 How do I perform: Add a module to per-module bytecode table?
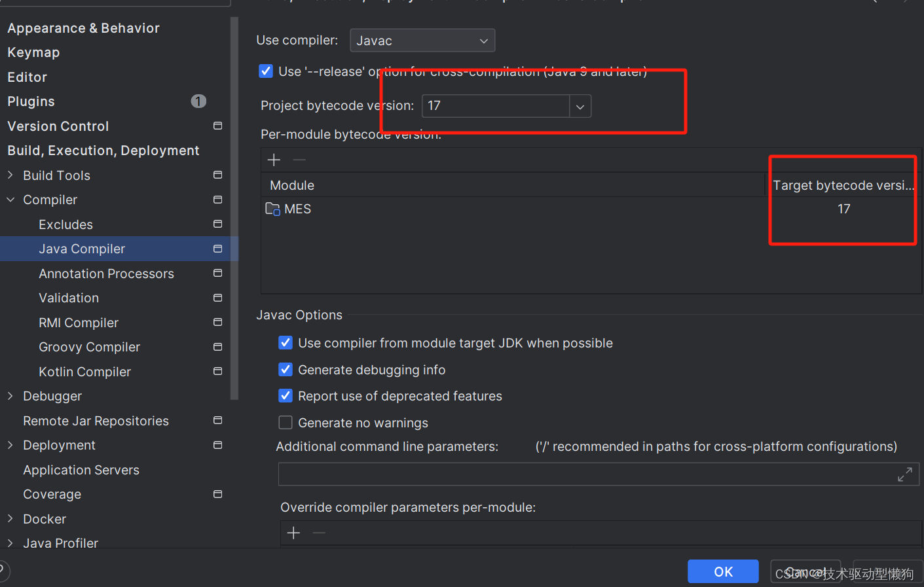[x=274, y=160]
